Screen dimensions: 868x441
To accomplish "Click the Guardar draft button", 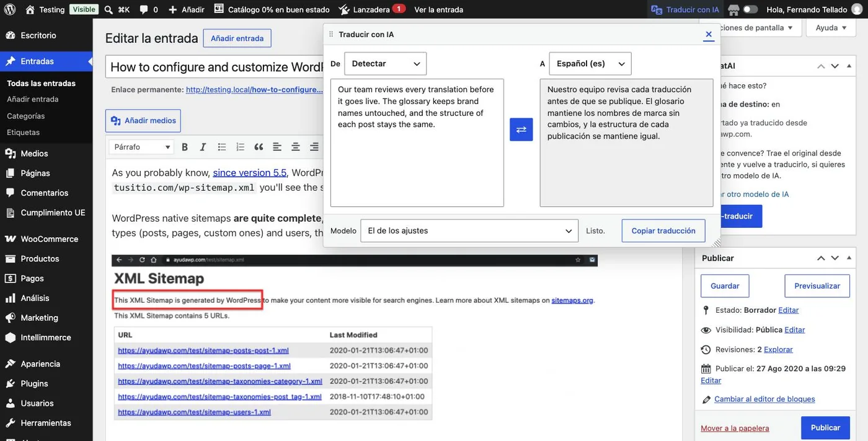I will pyautogui.click(x=725, y=286).
